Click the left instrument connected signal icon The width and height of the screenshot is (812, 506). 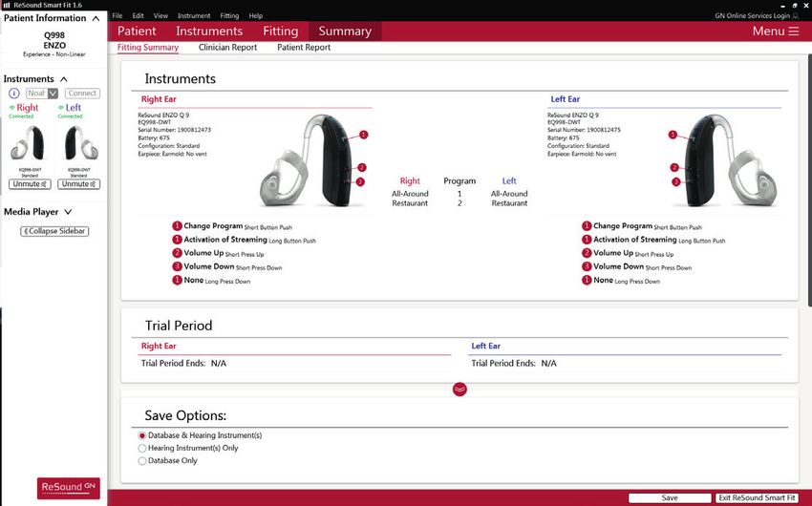click(x=60, y=108)
